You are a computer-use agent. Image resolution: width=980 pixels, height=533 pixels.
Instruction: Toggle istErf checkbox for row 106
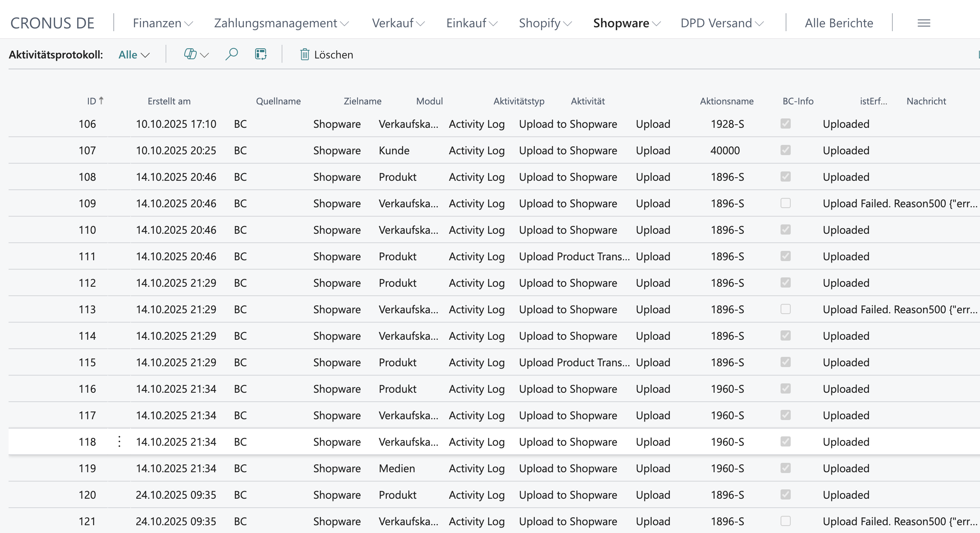pos(786,124)
